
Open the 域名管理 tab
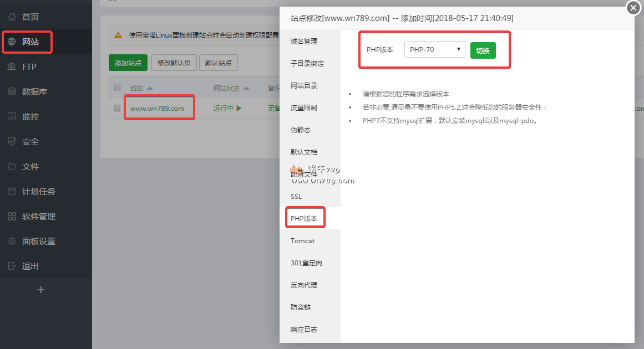[x=304, y=42]
